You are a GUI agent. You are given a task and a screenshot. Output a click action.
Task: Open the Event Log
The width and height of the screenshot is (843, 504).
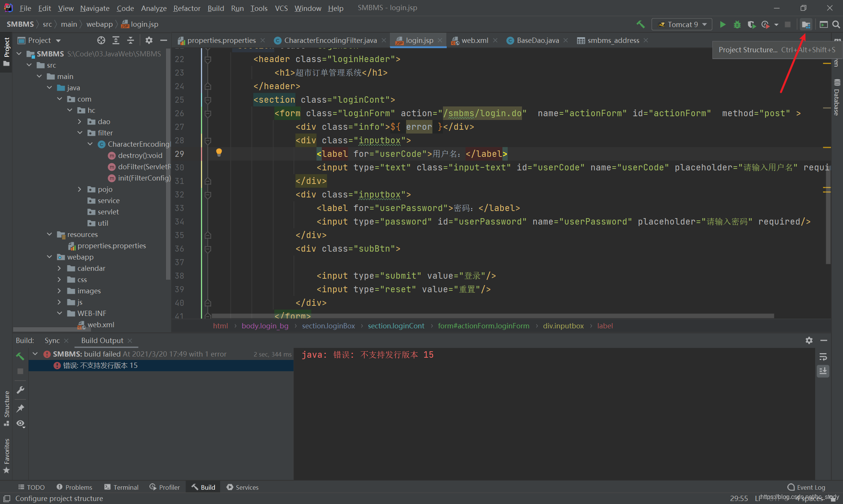click(806, 487)
